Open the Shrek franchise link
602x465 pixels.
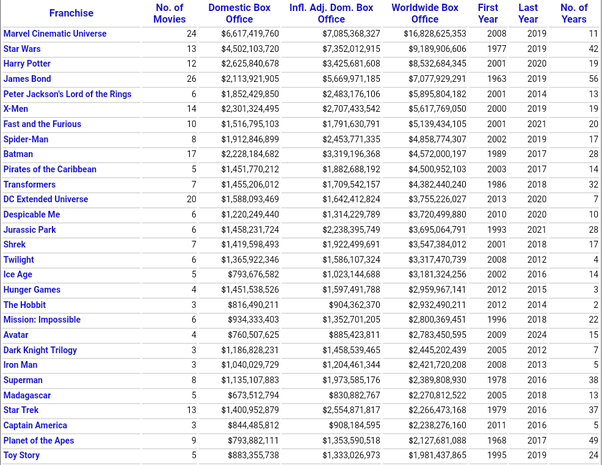click(15, 245)
